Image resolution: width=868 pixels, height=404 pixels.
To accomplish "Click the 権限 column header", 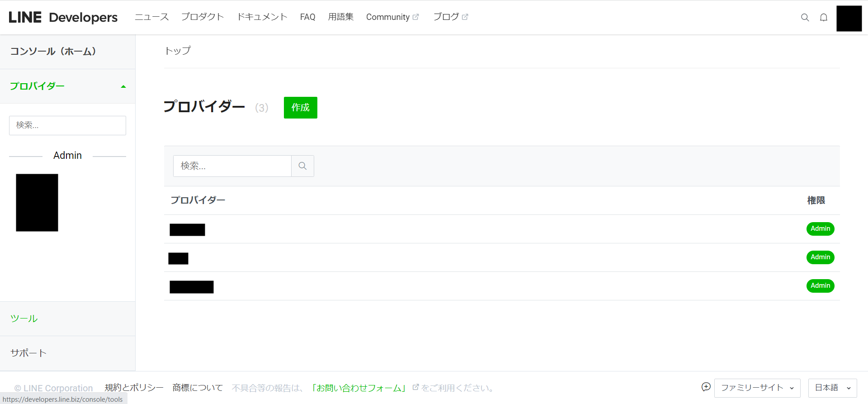I will tap(816, 200).
